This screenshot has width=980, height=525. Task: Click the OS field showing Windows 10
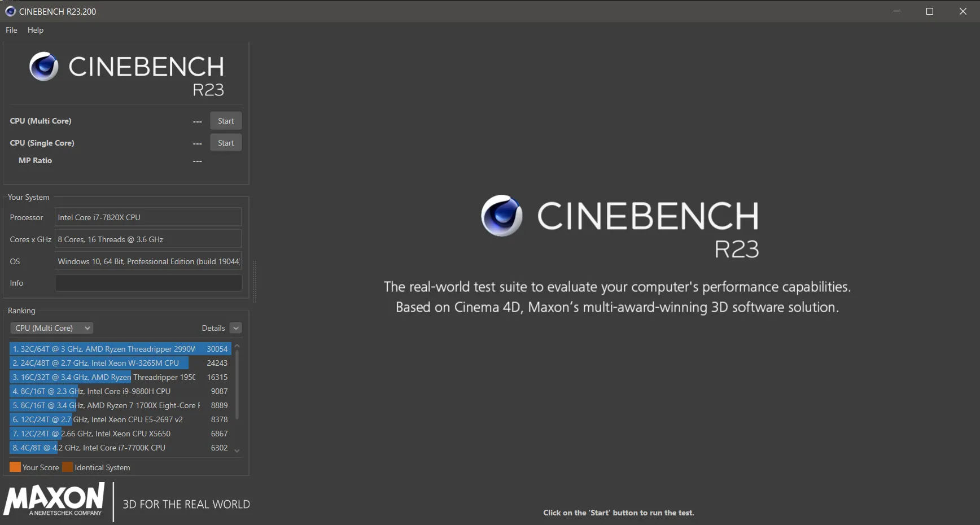[x=148, y=261]
